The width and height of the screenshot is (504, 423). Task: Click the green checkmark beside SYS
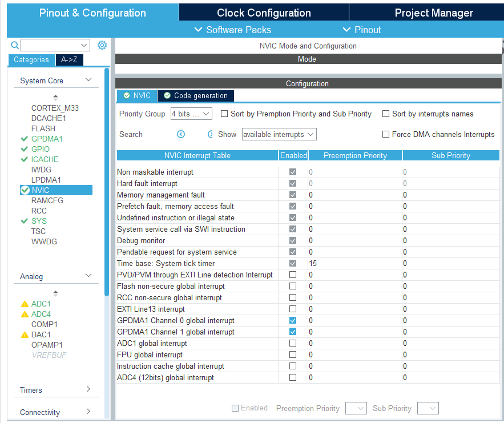[x=24, y=221]
